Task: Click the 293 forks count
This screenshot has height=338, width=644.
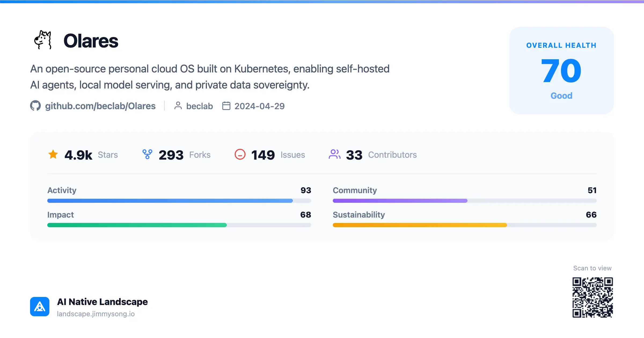Action: 171,155
